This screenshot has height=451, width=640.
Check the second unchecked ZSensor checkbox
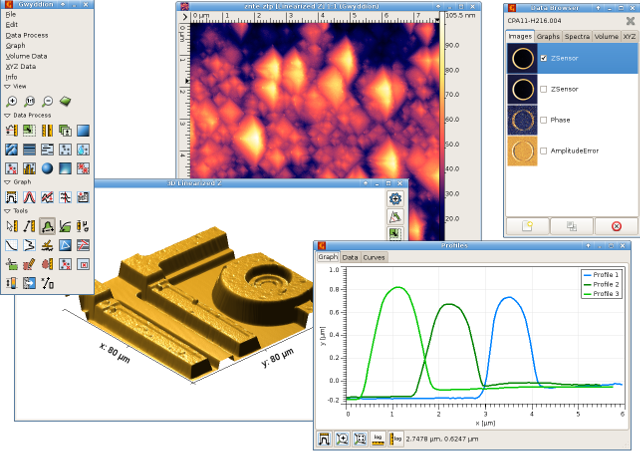pyautogui.click(x=544, y=89)
